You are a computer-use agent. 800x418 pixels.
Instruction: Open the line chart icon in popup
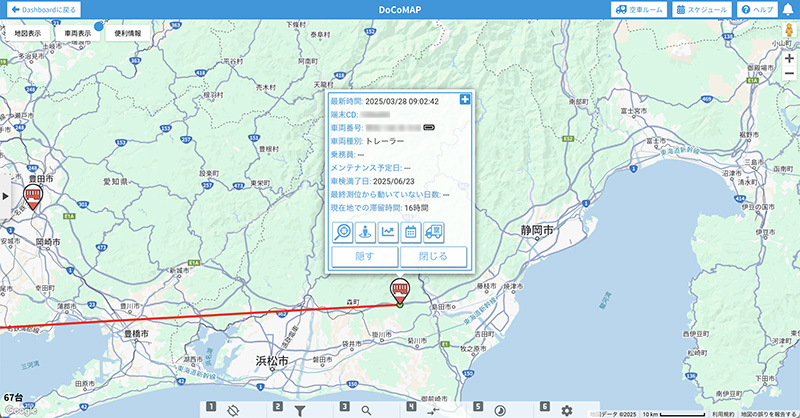(x=388, y=232)
